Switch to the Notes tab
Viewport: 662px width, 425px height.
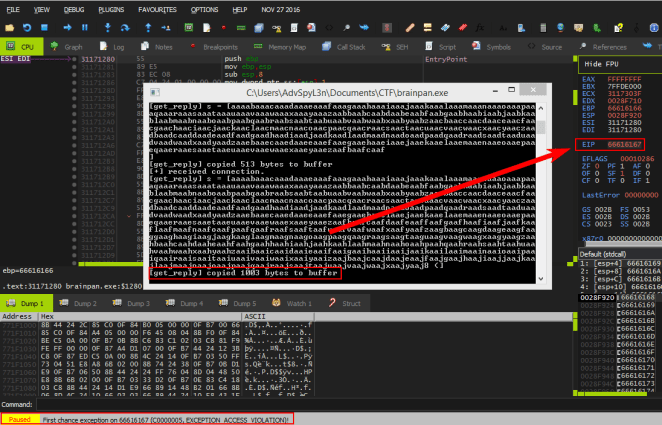coord(157,46)
